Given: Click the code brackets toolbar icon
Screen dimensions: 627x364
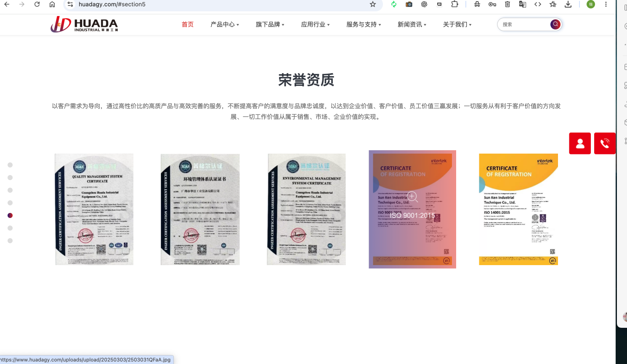Looking at the screenshot, I should click(x=538, y=4).
